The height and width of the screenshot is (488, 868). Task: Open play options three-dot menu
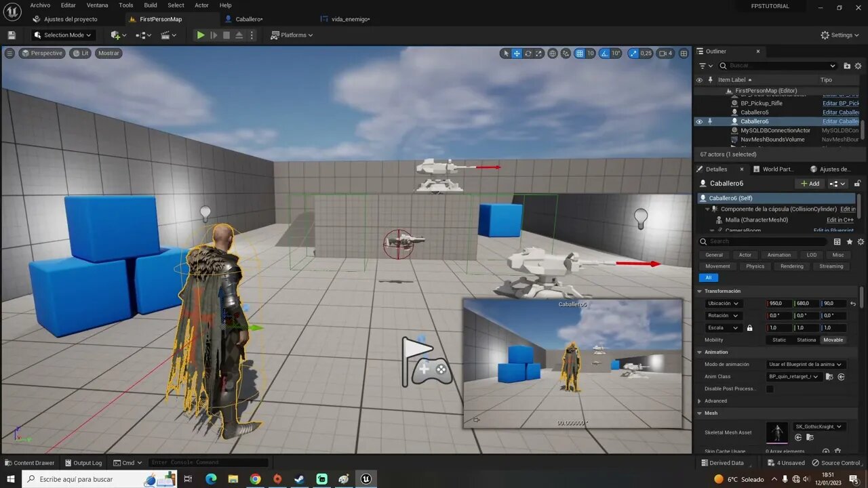pos(252,35)
